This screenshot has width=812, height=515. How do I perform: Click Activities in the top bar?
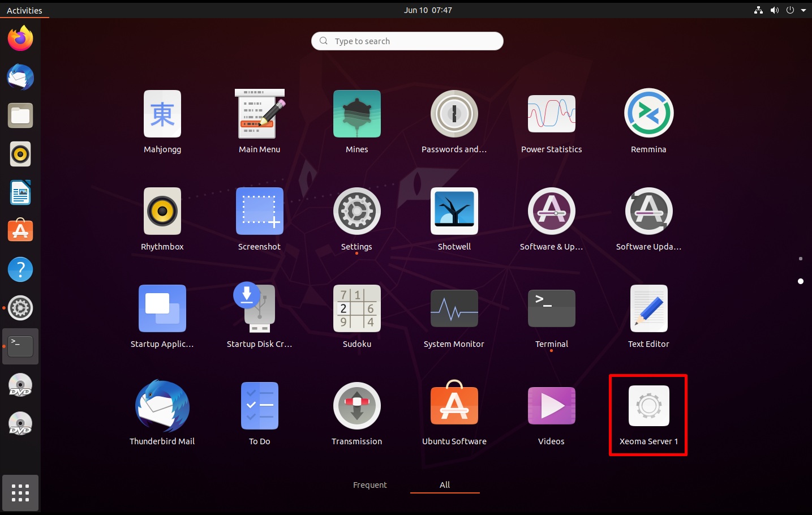click(24, 10)
